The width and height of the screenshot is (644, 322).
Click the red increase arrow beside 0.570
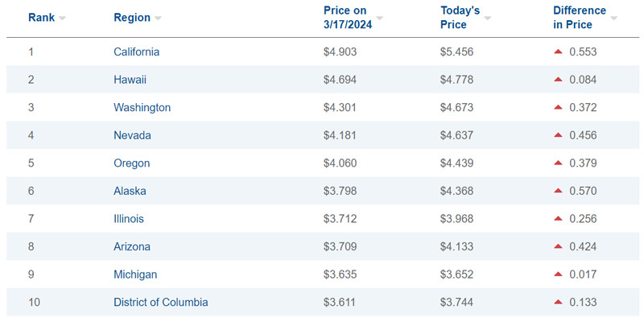click(558, 191)
